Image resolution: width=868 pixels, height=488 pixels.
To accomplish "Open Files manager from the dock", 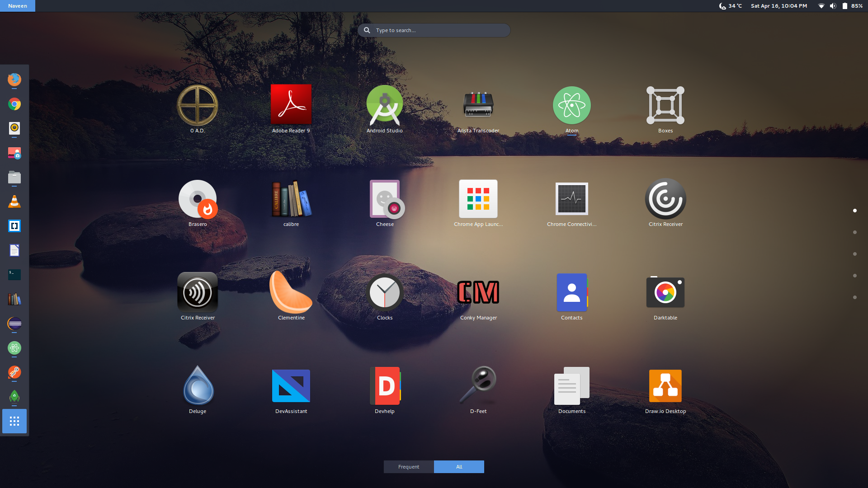I will (14, 177).
